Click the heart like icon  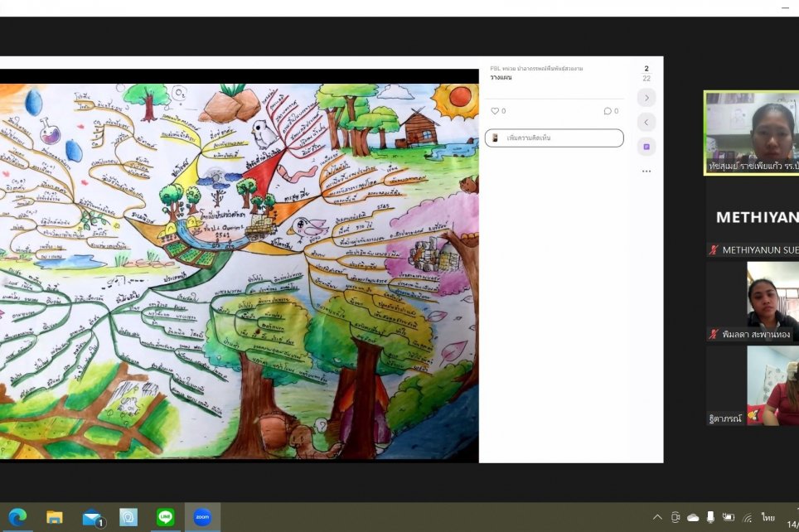(x=496, y=111)
